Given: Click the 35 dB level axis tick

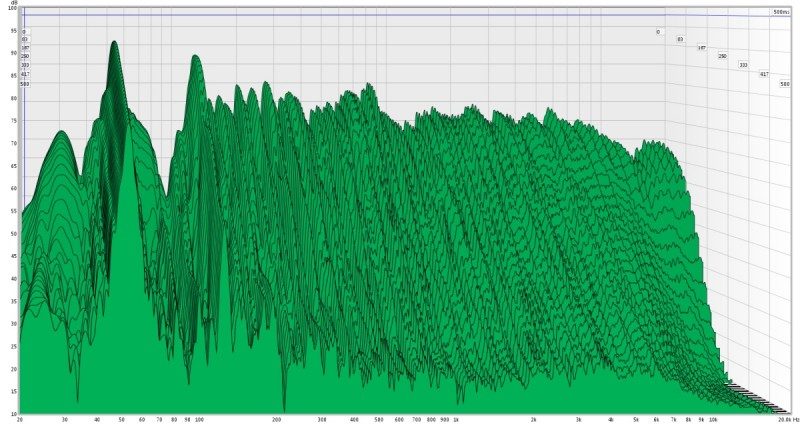Looking at the screenshot, I should click(x=14, y=302).
